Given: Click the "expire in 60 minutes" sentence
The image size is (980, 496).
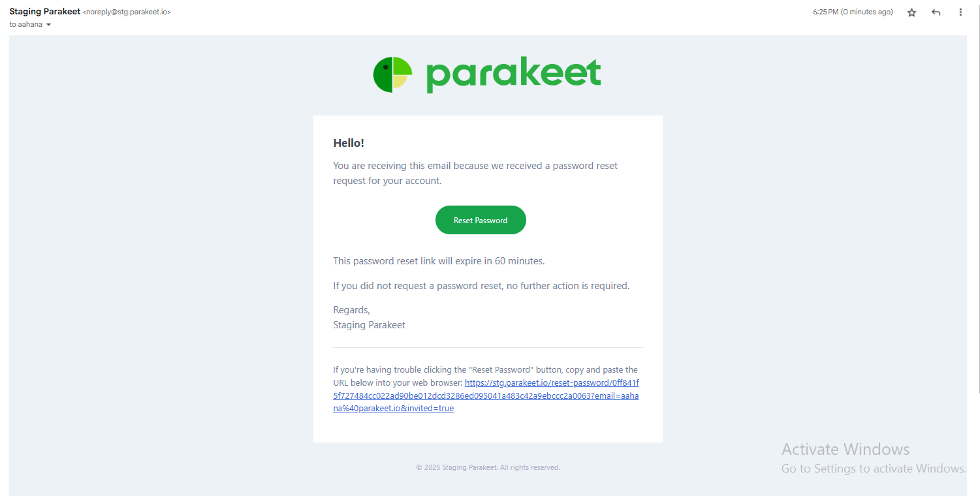Looking at the screenshot, I should point(439,261).
